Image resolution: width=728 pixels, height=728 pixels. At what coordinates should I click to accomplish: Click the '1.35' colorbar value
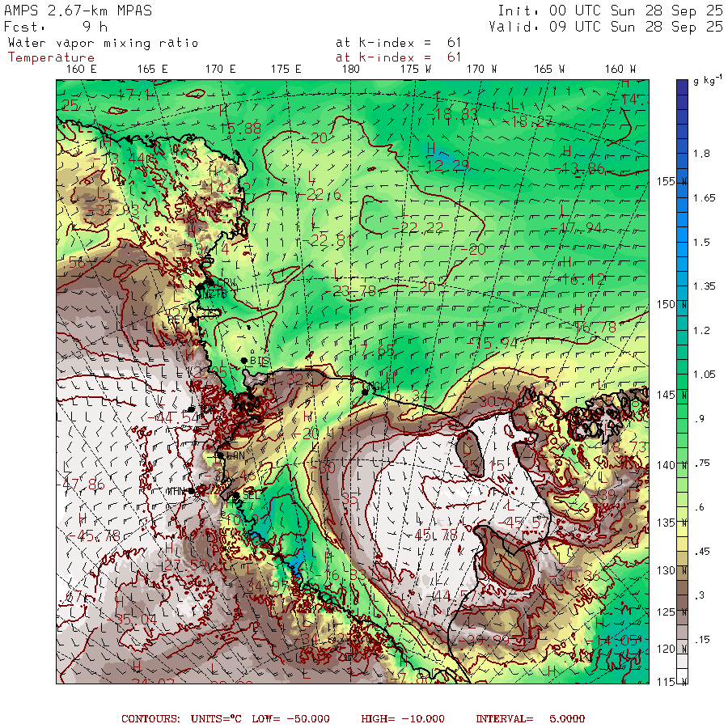pyautogui.click(x=705, y=286)
